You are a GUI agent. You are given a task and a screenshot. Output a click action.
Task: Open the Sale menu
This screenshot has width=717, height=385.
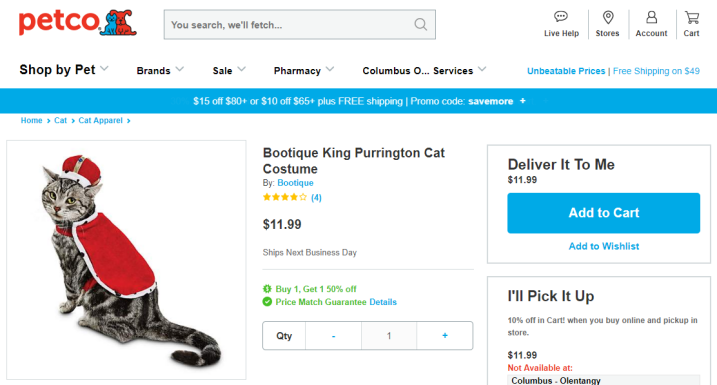[x=229, y=70]
